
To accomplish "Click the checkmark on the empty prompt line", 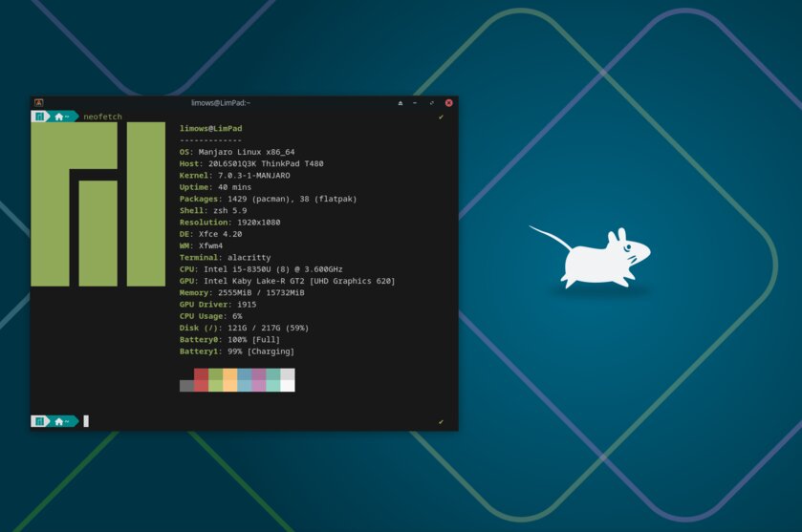I will (x=441, y=422).
